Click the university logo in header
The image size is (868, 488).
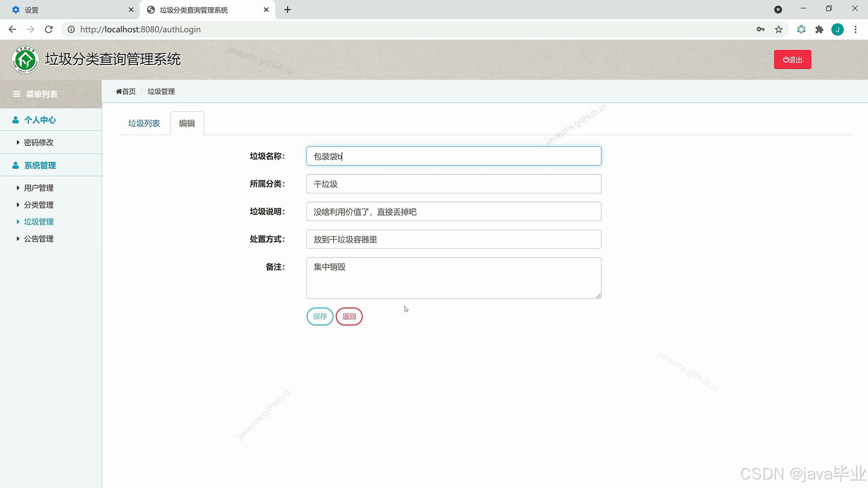click(25, 60)
